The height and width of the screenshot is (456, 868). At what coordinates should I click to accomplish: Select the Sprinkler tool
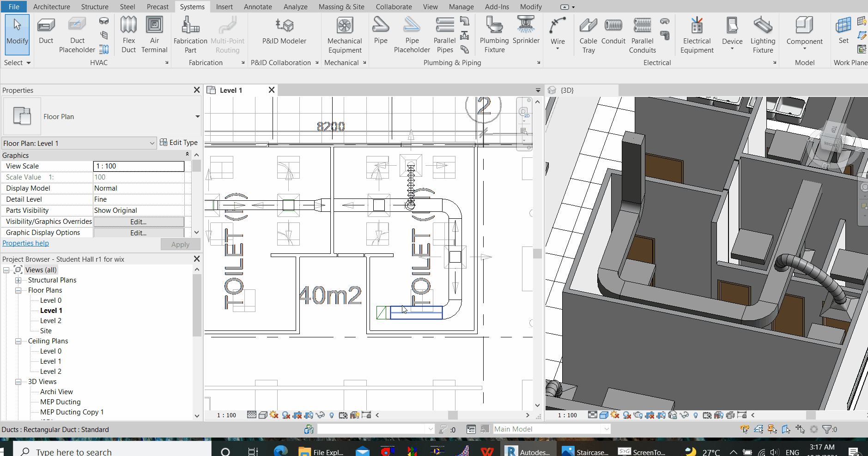(526, 30)
